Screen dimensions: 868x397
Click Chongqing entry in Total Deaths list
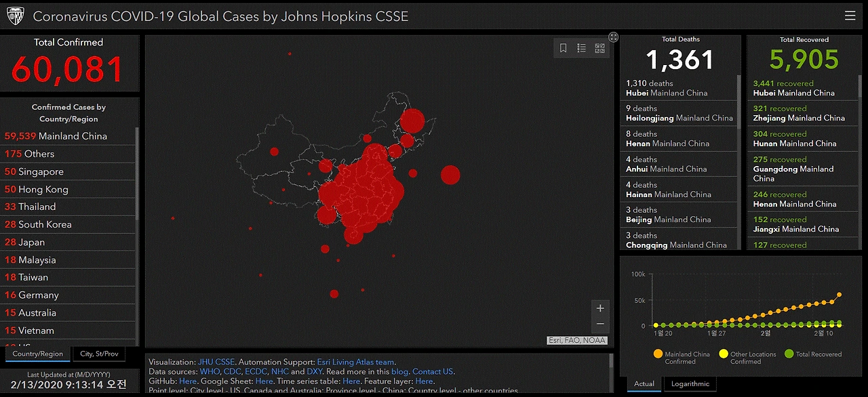point(678,240)
